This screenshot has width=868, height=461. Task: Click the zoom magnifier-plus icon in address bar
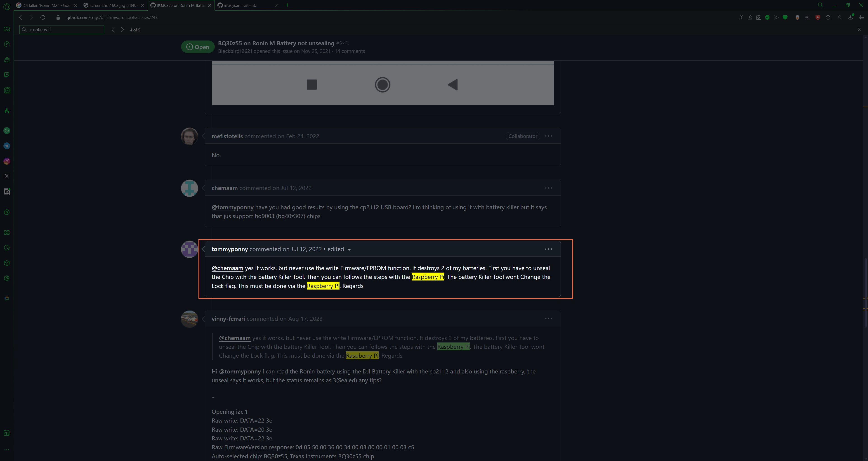coord(741,18)
